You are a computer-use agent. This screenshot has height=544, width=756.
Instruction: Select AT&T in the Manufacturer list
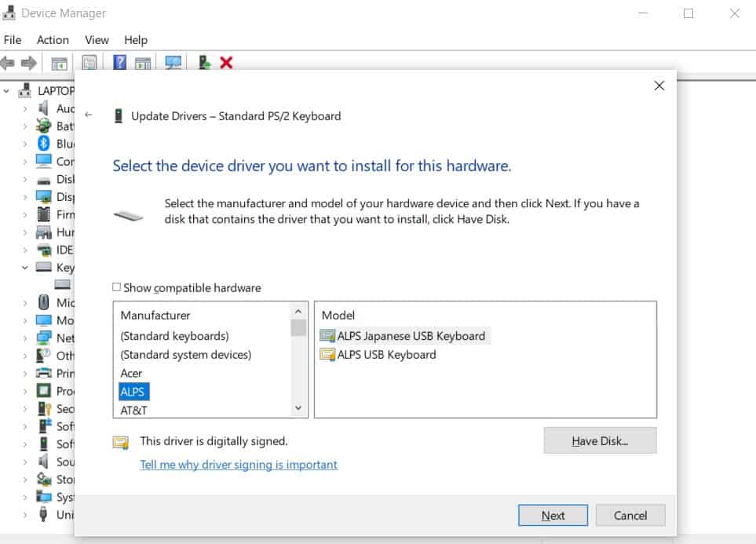[131, 409]
